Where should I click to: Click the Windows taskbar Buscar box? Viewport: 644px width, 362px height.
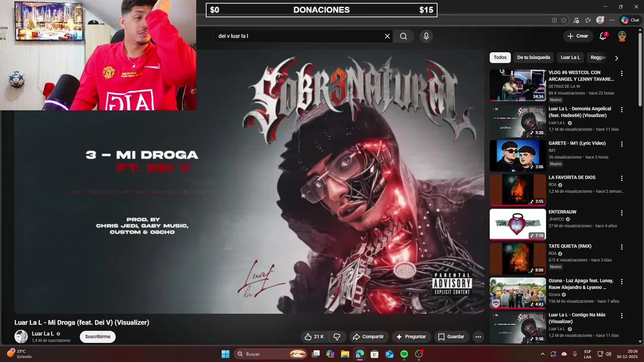pyautogui.click(x=271, y=354)
